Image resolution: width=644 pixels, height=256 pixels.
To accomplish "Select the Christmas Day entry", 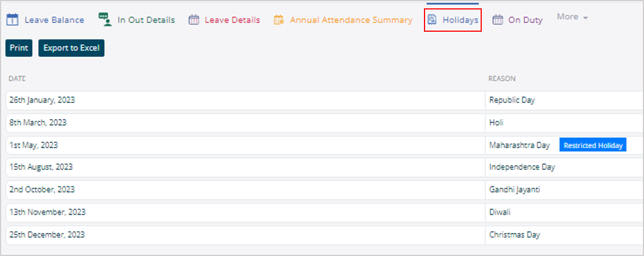I will (x=514, y=234).
